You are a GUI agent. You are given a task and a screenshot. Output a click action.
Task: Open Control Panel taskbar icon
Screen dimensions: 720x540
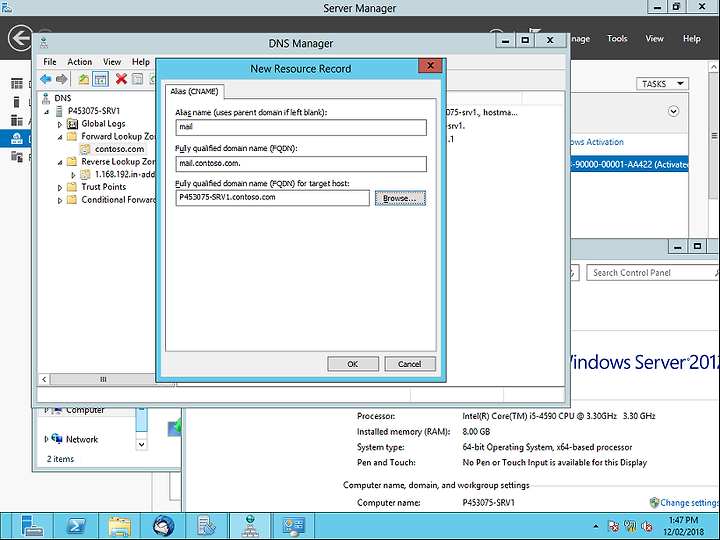point(294,526)
